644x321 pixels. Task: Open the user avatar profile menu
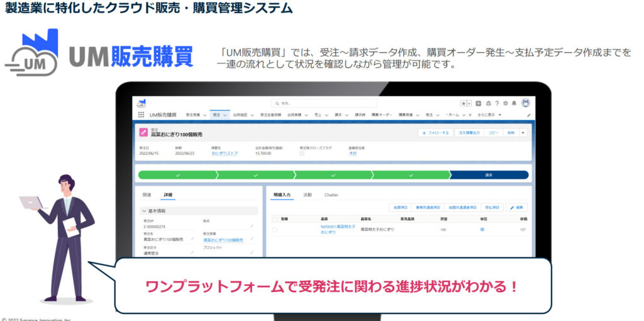pyautogui.click(x=526, y=103)
